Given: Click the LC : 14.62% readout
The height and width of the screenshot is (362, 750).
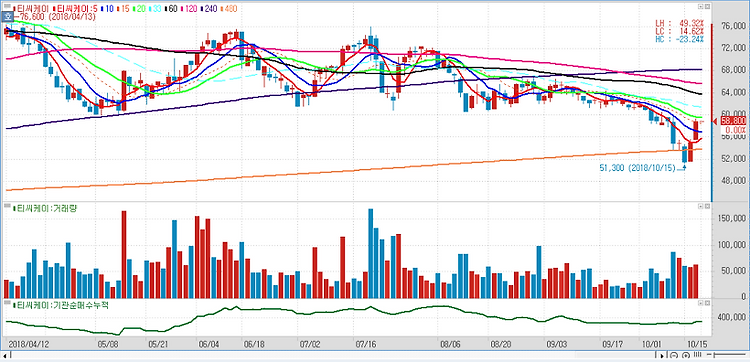Looking at the screenshot, I should (x=681, y=31).
